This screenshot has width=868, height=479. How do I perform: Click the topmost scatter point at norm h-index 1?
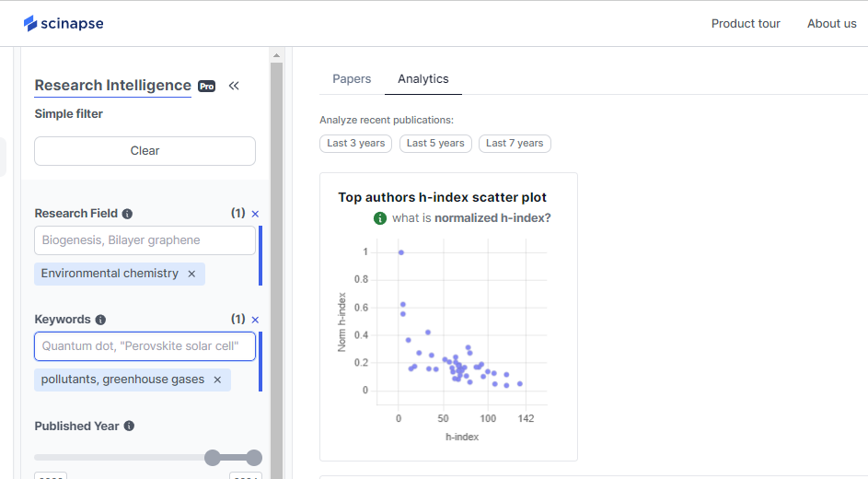[400, 252]
